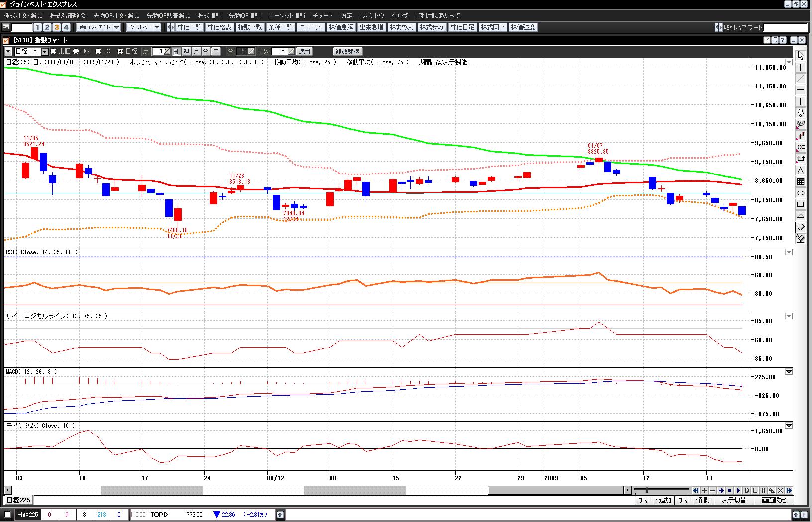Select the crosshair cursor tool
The height and width of the screenshot is (522, 812).
point(800,67)
